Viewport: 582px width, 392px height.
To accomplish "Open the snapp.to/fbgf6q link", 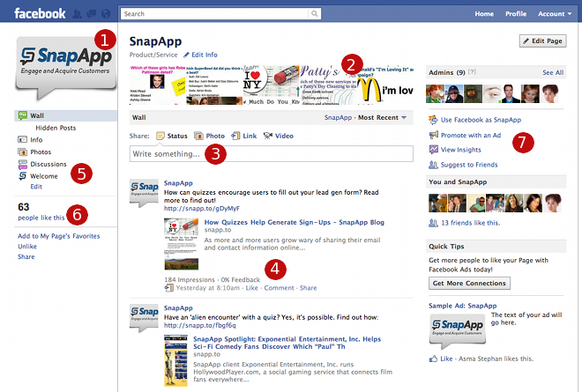I will [x=199, y=325].
